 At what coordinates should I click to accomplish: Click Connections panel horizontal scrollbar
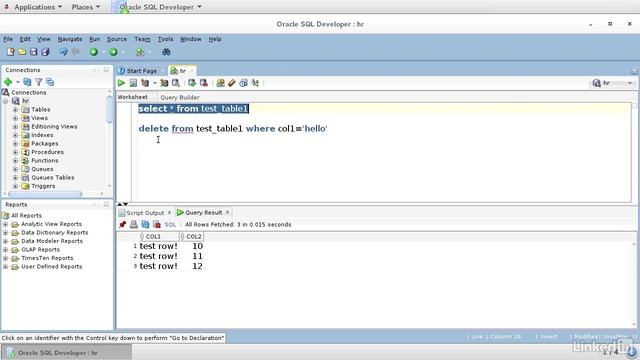tap(45, 193)
